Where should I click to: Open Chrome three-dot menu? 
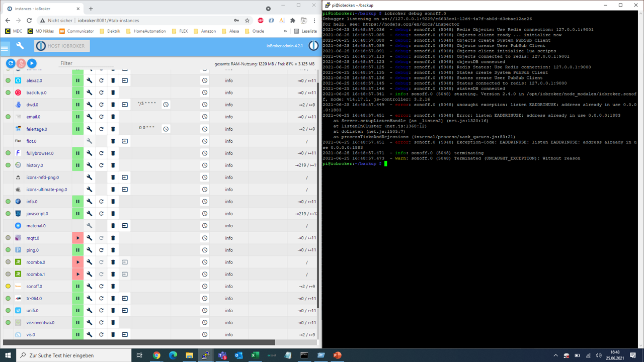[314, 21]
